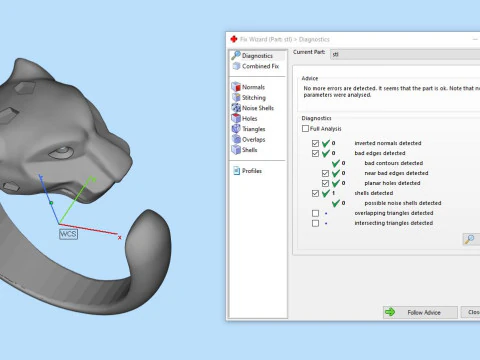Click the green check beside bad contours

pyautogui.click(x=336, y=163)
